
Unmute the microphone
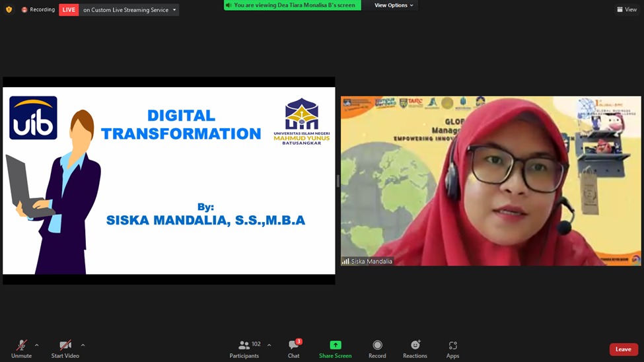pyautogui.click(x=21, y=349)
